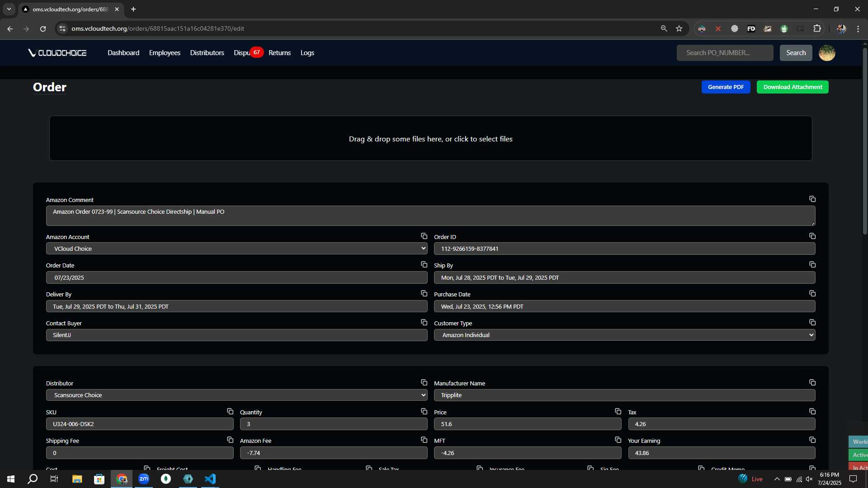This screenshot has width=868, height=488.
Task: Copy the Manufacturer Name value
Action: click(812, 383)
